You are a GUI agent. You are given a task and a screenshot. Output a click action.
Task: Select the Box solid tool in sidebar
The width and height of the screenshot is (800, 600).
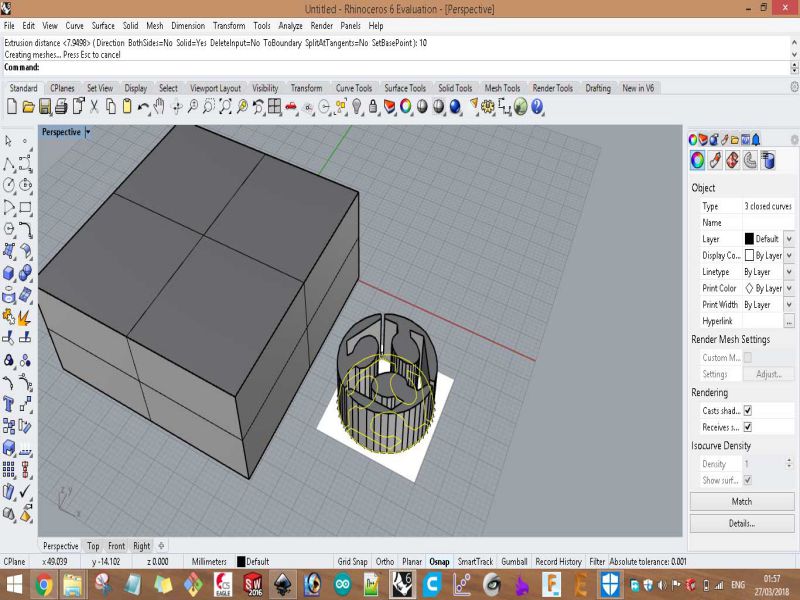tap(9, 272)
